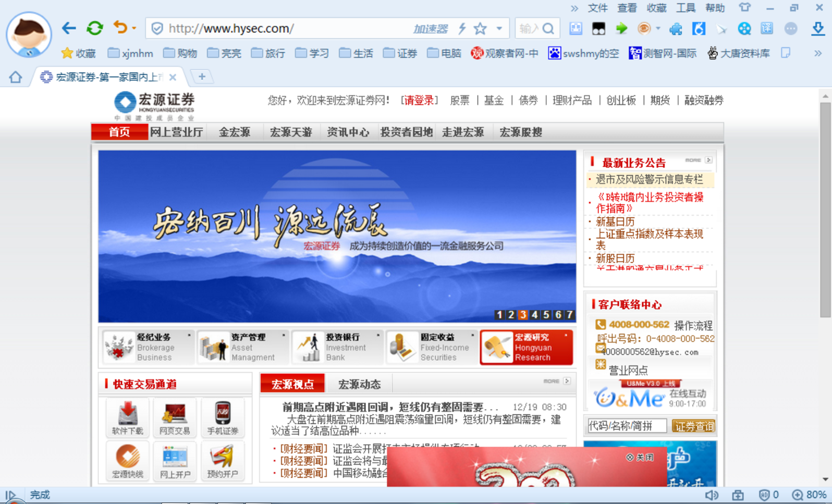Open the 查看 menu
Screen dimensions: 832x504
pos(627,8)
